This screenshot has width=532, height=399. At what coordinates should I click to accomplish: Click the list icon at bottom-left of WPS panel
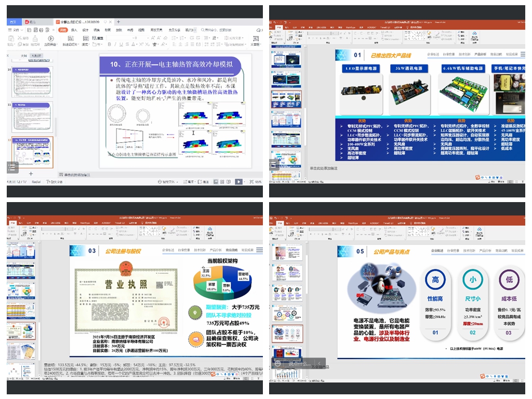pos(12,167)
